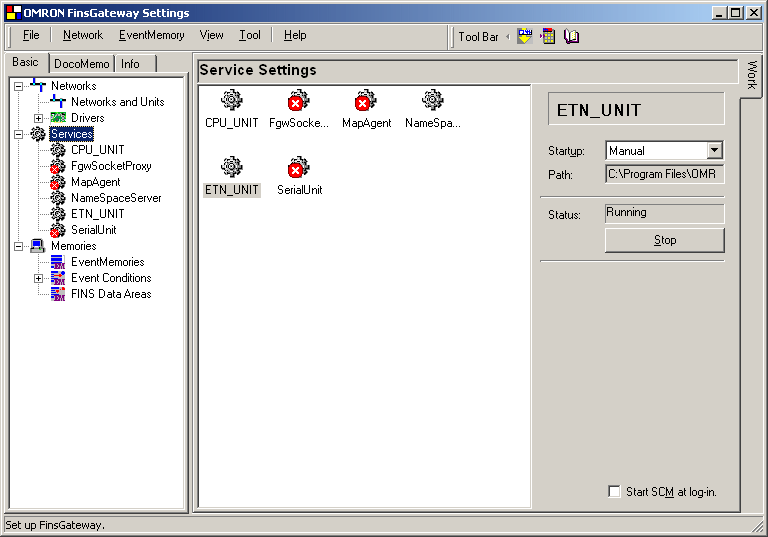Collapse the Memories tree node
This screenshot has width=768, height=537.
point(19,246)
